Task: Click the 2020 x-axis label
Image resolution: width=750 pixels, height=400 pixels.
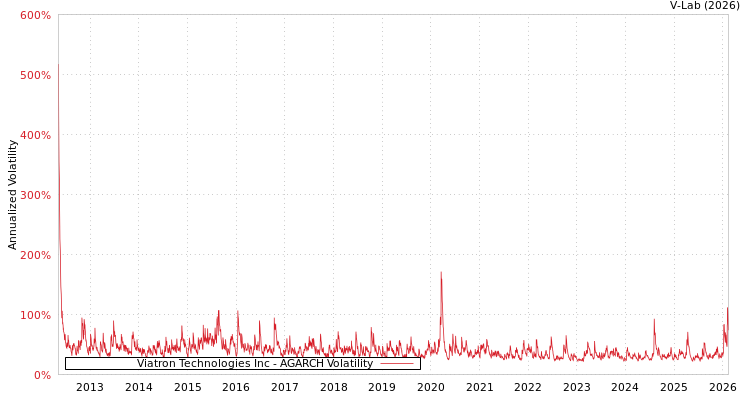Action: tap(430, 387)
